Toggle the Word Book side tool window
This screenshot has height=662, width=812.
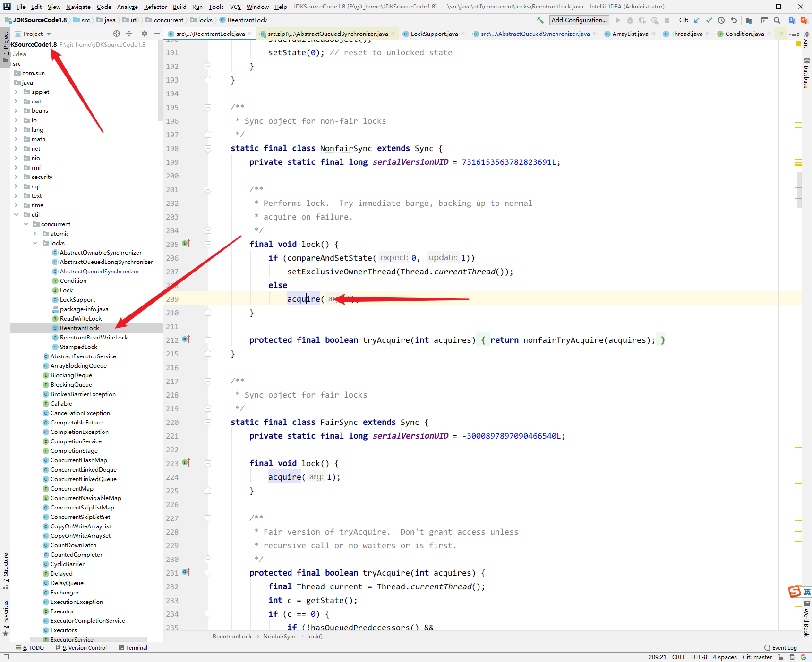point(806,618)
